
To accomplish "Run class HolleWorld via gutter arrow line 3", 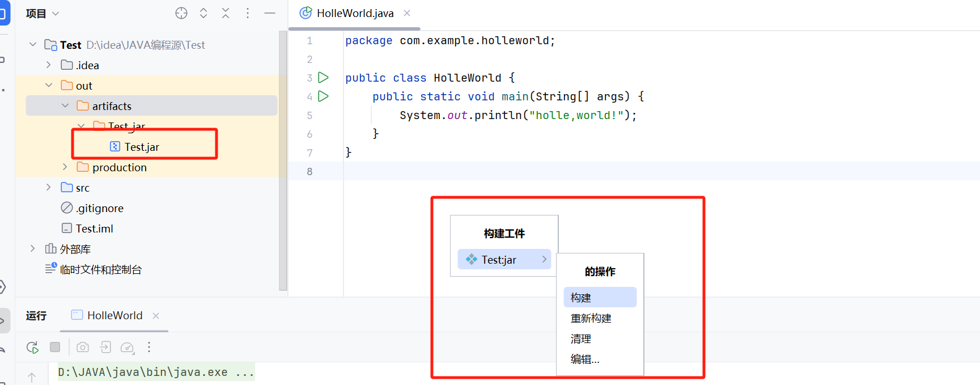I will 324,77.
